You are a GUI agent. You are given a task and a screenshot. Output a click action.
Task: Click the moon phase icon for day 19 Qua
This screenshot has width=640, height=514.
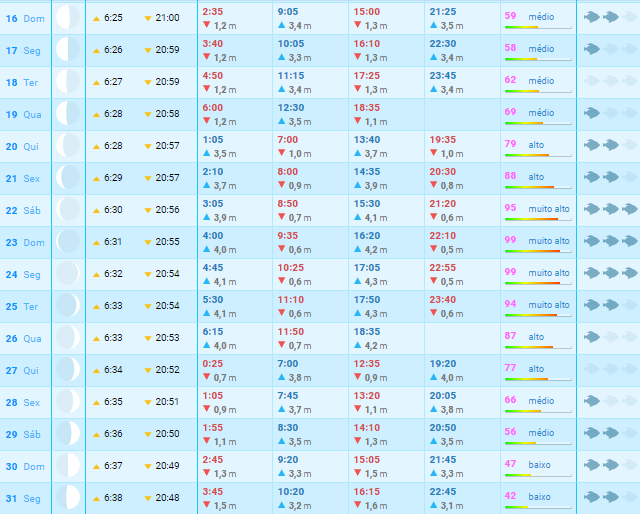(x=68, y=113)
